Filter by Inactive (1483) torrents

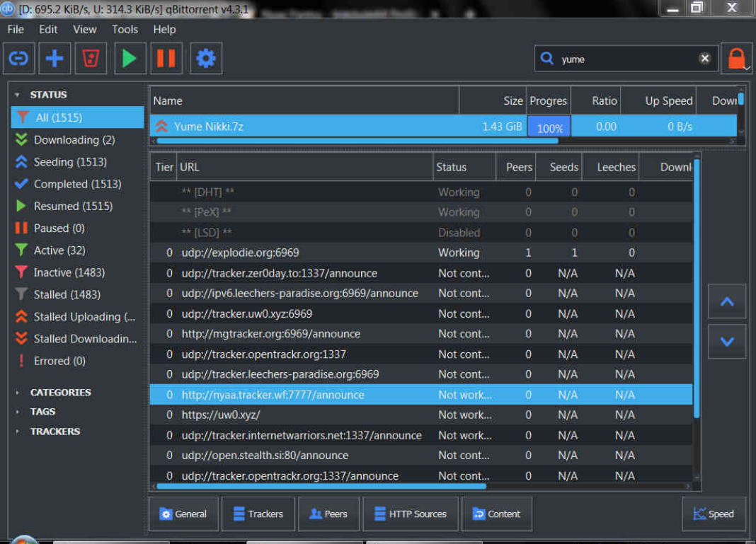click(78, 272)
